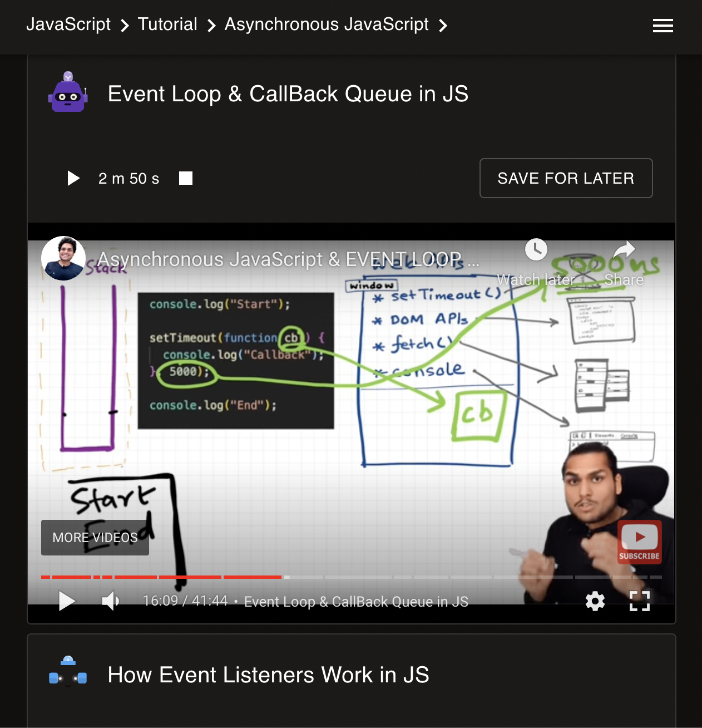Viewport: 702px width, 728px height.
Task: Open the Tutorial breadcrumb
Action: [167, 24]
